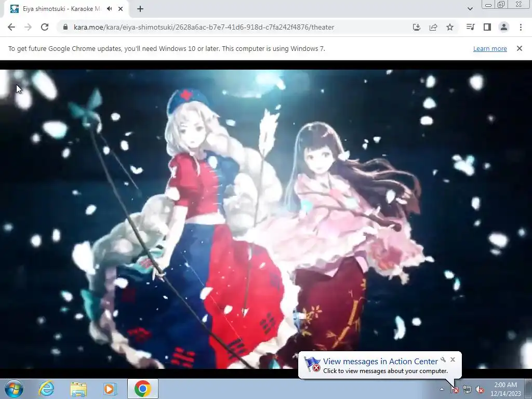Click the kara.moe URL in the address bar
Image resolution: width=532 pixels, height=399 pixels.
click(x=204, y=27)
